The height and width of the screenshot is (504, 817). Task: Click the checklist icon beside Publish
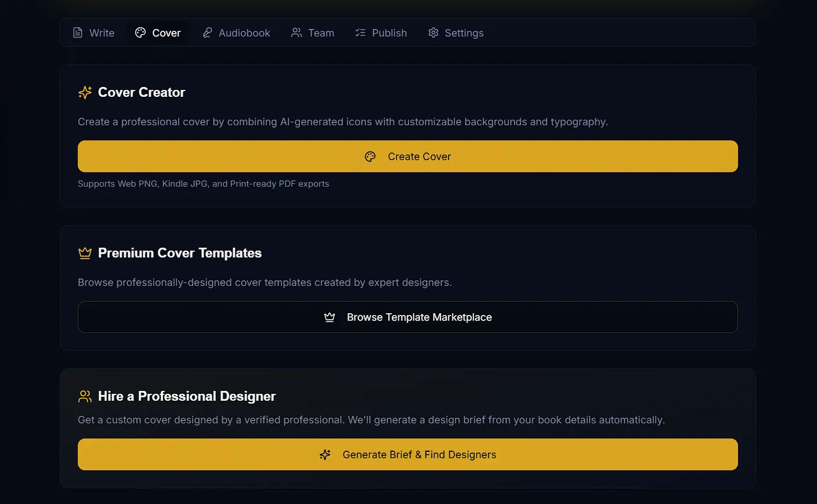coord(360,33)
